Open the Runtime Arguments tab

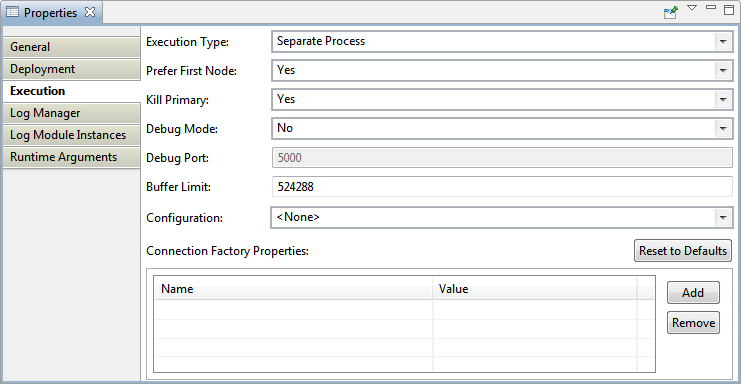71,157
